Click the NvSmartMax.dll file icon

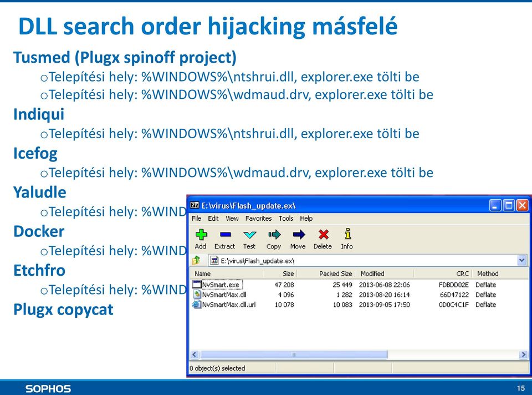(x=197, y=294)
